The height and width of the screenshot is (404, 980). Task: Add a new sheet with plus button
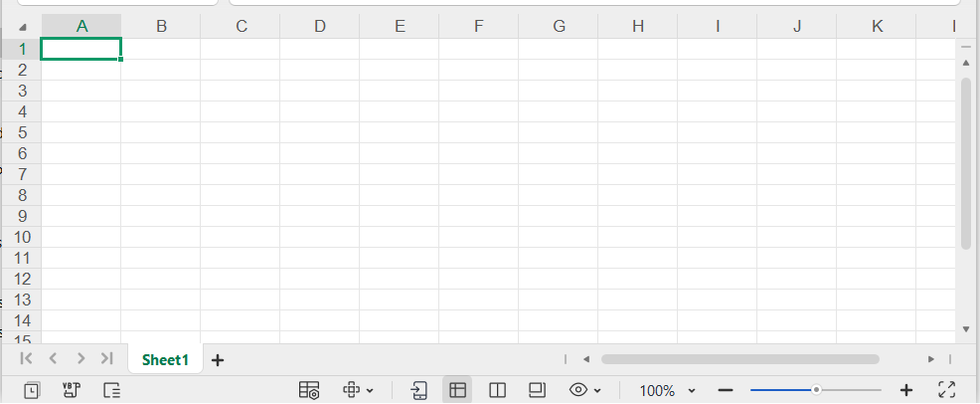coord(218,360)
